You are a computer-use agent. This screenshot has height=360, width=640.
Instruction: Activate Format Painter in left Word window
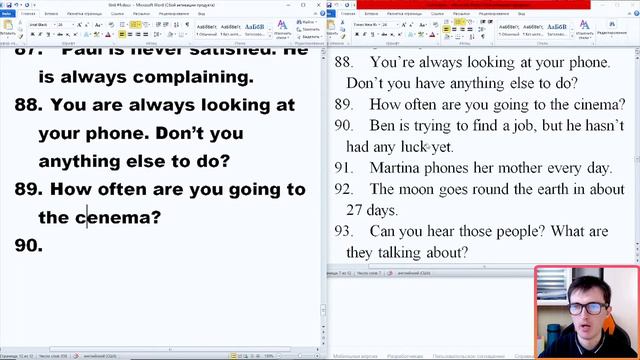(20, 36)
